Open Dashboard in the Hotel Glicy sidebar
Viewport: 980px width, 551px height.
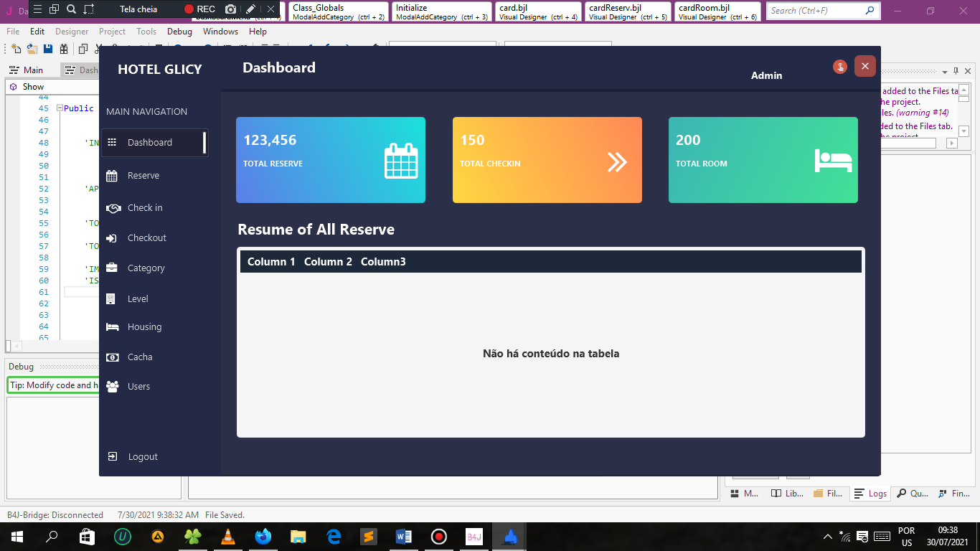coord(154,143)
